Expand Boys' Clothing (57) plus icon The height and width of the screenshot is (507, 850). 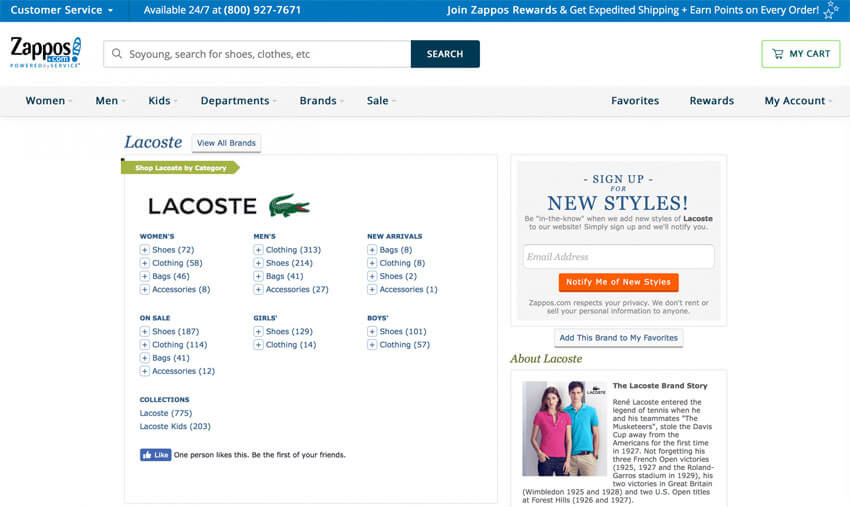coord(372,345)
